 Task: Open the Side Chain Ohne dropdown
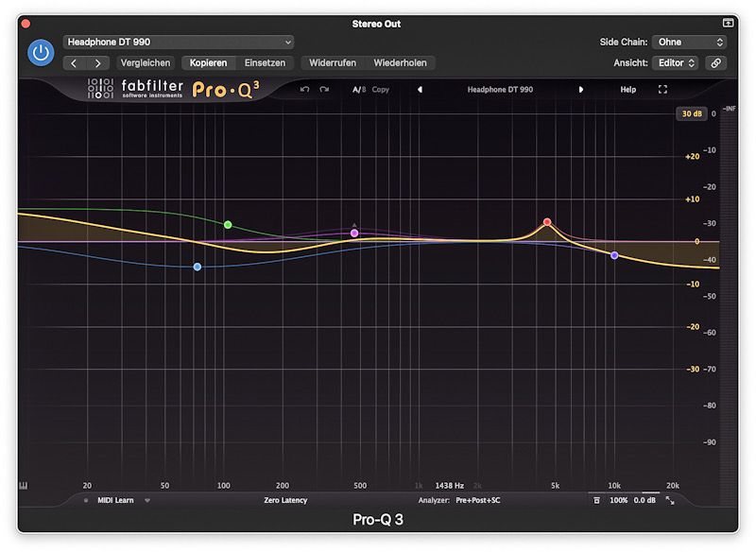[x=689, y=42]
